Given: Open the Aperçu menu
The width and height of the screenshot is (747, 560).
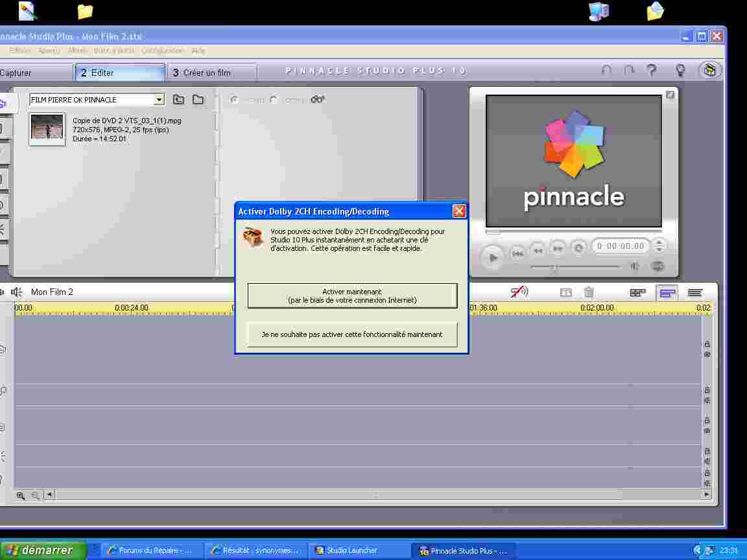Looking at the screenshot, I should pyautogui.click(x=49, y=51).
